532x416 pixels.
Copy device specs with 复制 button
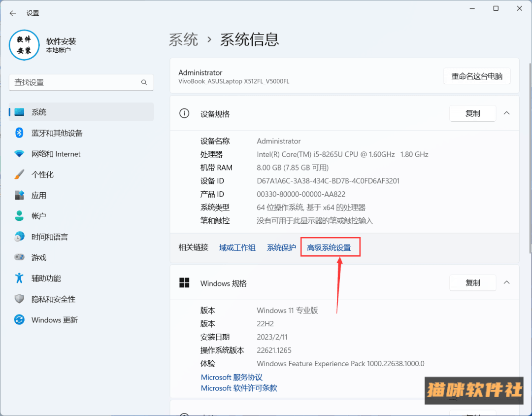click(x=472, y=113)
